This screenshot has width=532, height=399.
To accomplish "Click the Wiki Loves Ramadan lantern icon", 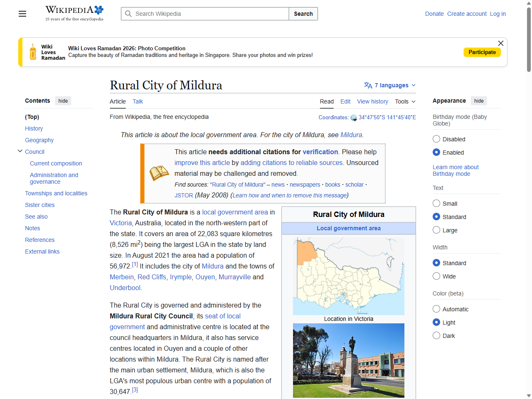I will click(33, 52).
